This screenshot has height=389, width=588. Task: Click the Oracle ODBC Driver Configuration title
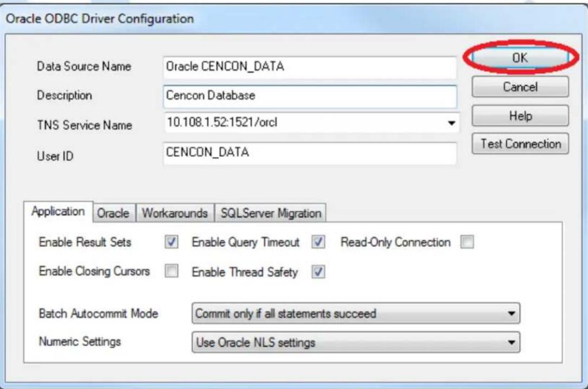click(x=100, y=19)
